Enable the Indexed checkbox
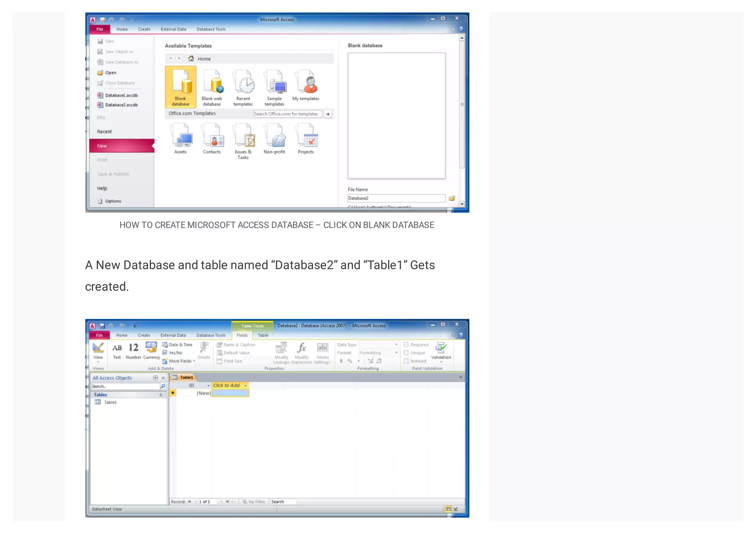Screen dimensions: 756x534 tap(406, 361)
